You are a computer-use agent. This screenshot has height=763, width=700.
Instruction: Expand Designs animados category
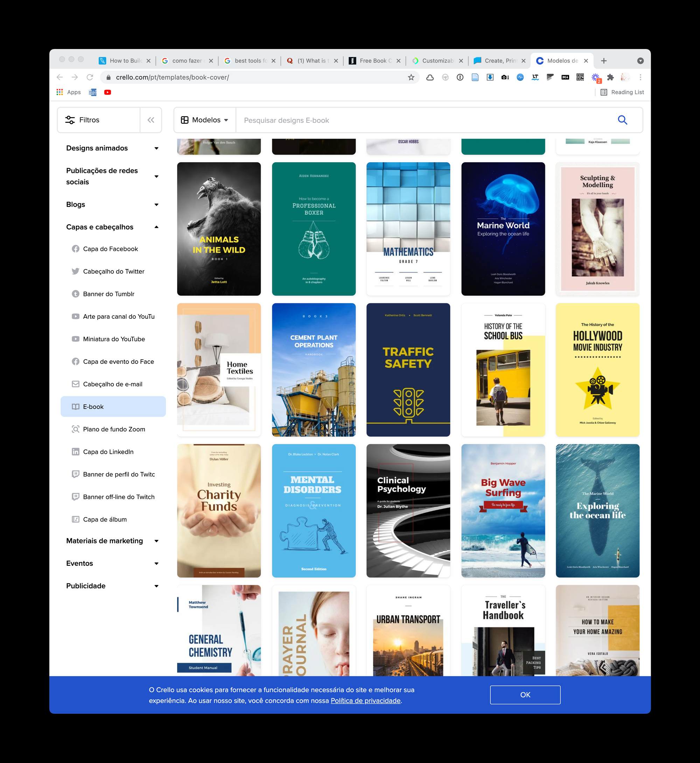coord(112,148)
